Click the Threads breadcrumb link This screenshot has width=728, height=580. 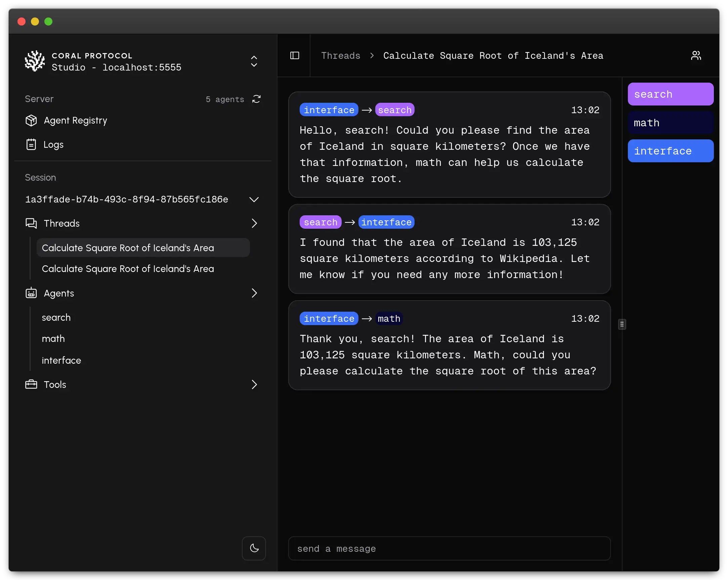[340, 55]
